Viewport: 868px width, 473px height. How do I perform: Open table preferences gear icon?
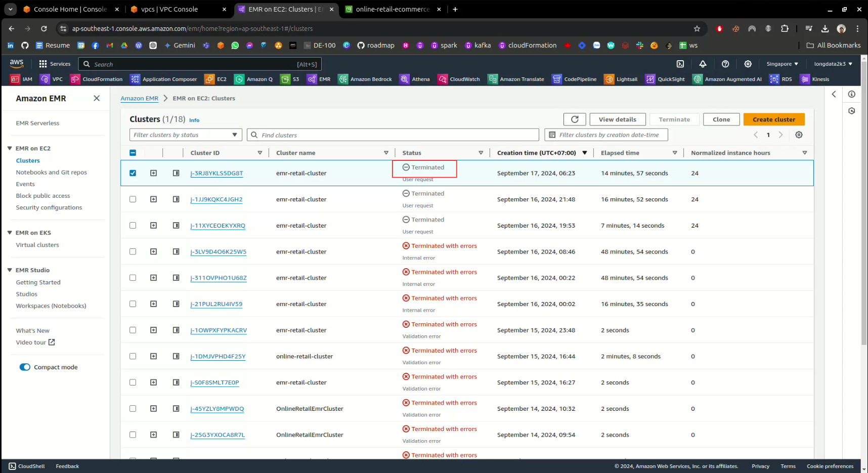pyautogui.click(x=799, y=135)
